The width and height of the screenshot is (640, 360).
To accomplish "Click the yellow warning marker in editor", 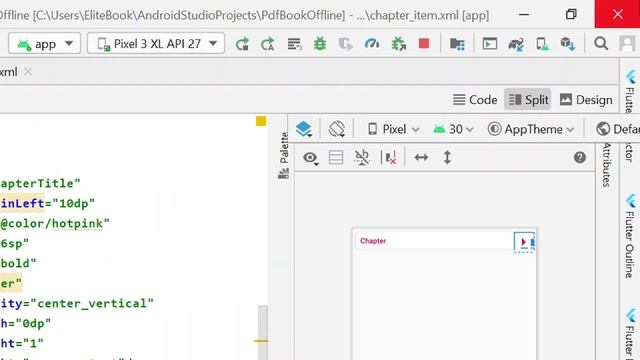I will (261, 121).
